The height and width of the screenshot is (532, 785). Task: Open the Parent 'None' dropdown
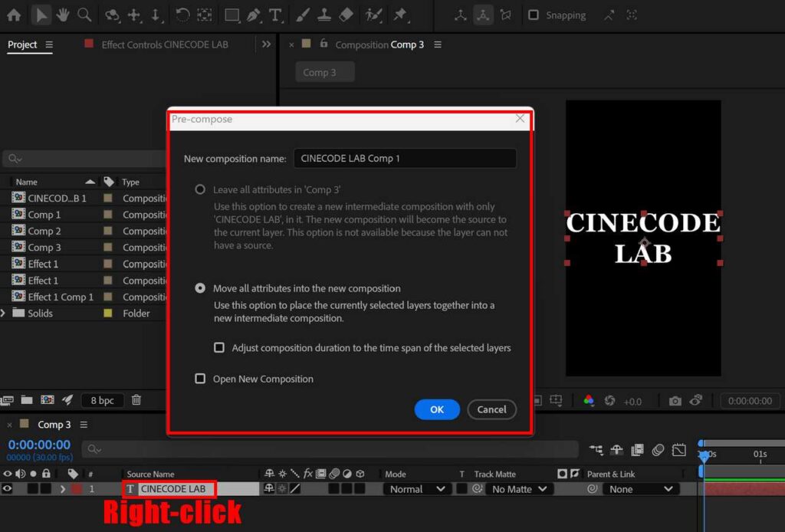(x=640, y=489)
